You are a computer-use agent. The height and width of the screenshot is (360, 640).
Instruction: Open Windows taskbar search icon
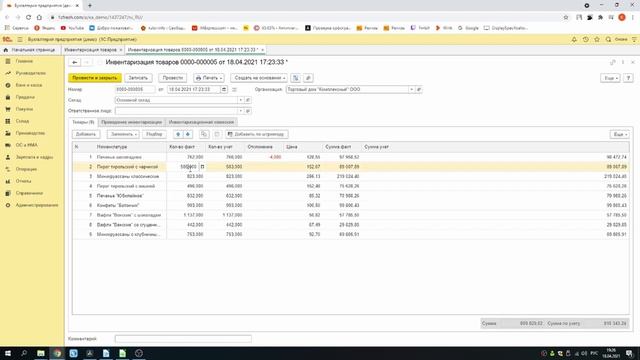coord(24,353)
